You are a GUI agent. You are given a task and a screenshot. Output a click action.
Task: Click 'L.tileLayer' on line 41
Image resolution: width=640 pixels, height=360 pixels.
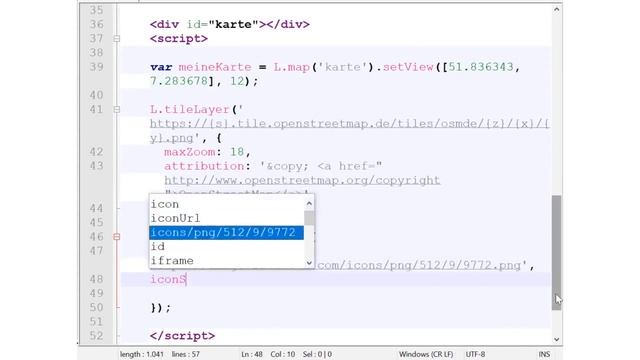point(189,109)
